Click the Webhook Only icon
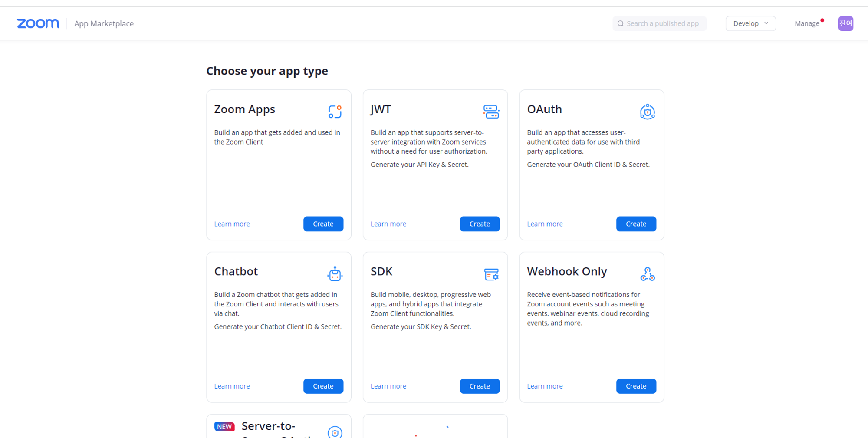This screenshot has width=868, height=438. 648,274
